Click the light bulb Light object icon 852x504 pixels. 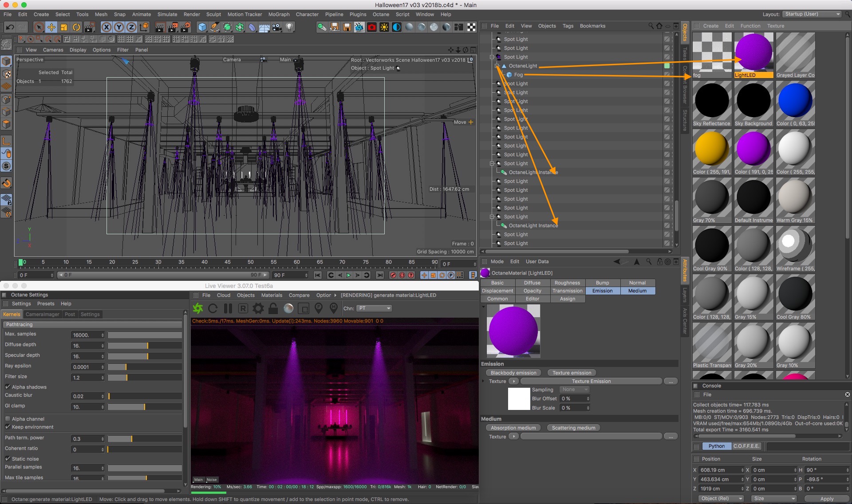coord(289,28)
